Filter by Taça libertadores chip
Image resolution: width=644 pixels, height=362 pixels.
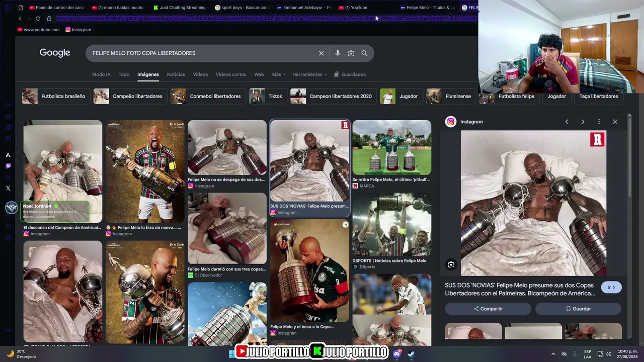pyautogui.click(x=599, y=96)
